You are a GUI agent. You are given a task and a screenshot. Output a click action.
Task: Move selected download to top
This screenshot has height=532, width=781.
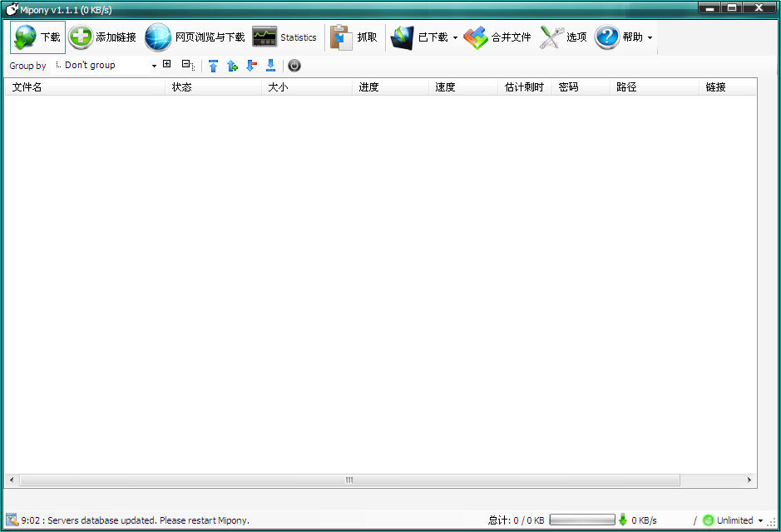click(x=213, y=66)
